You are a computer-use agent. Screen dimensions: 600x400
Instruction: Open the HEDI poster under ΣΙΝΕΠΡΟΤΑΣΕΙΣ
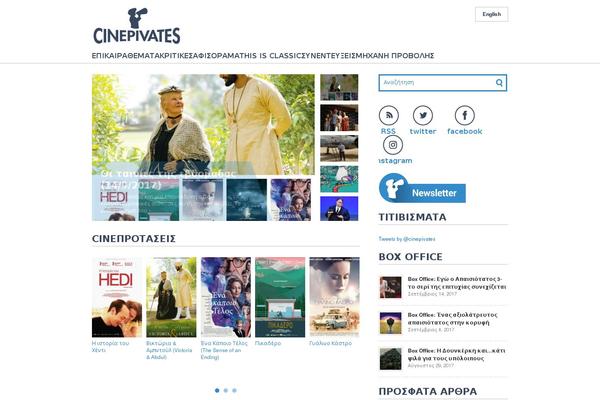pos(117,297)
